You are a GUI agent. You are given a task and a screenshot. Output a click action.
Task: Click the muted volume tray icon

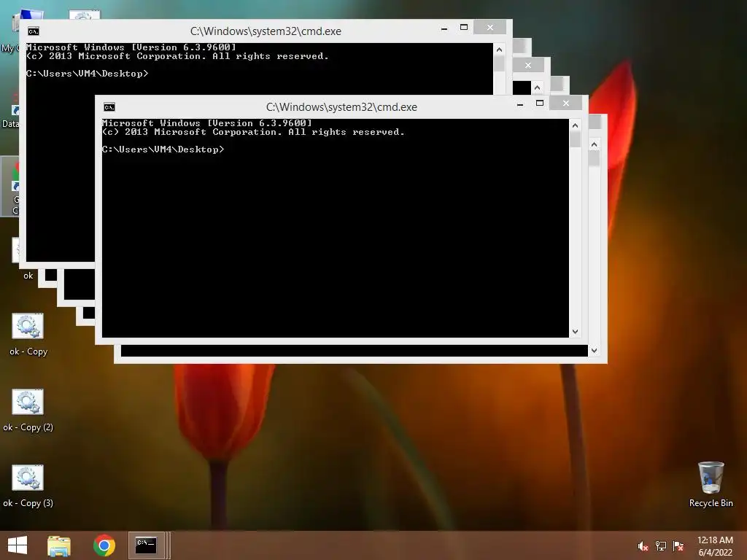click(643, 546)
